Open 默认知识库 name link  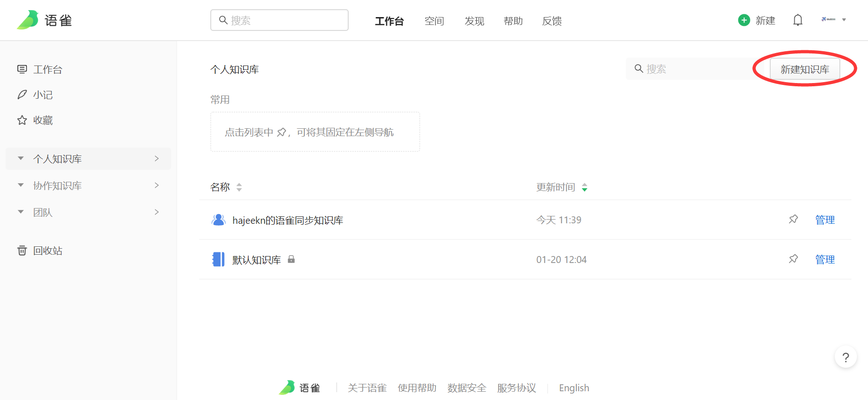point(256,260)
